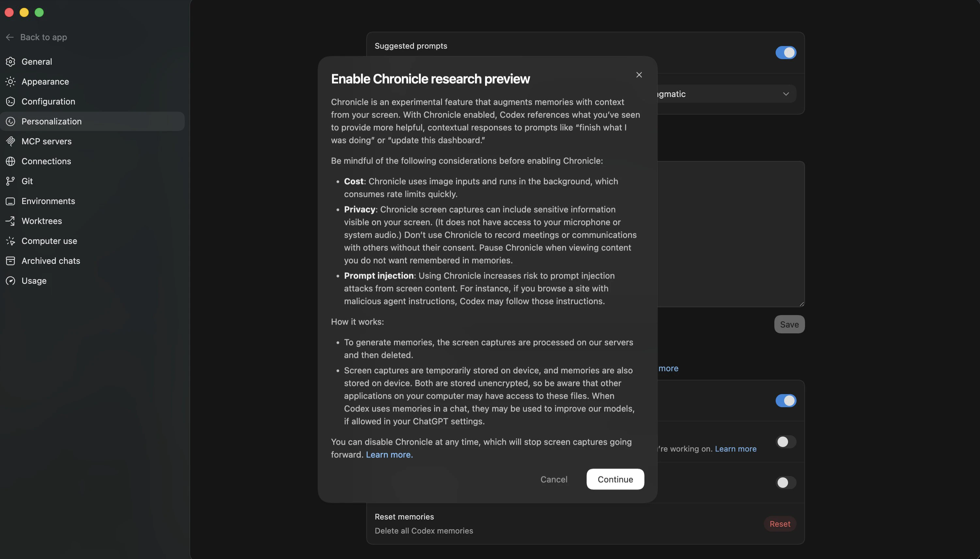Screen dimensions: 980x559
Task: Disable the enabled toggle below the memories panel
Action: (785, 400)
